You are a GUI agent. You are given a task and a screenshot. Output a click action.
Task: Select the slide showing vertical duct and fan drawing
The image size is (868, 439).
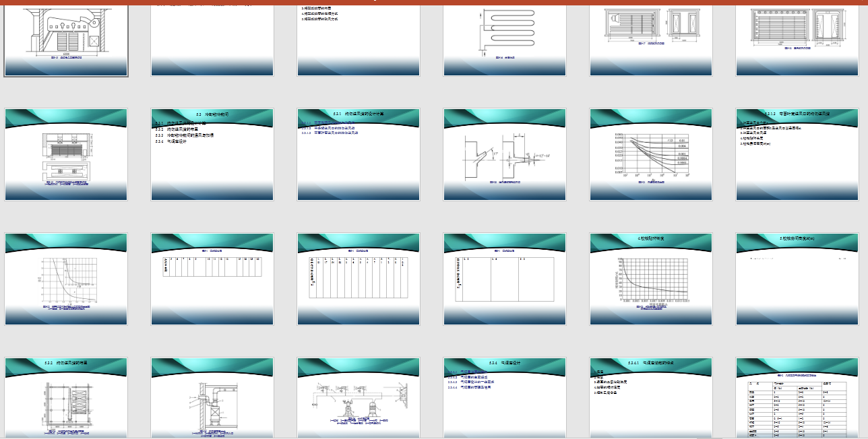pyautogui.click(x=212, y=399)
